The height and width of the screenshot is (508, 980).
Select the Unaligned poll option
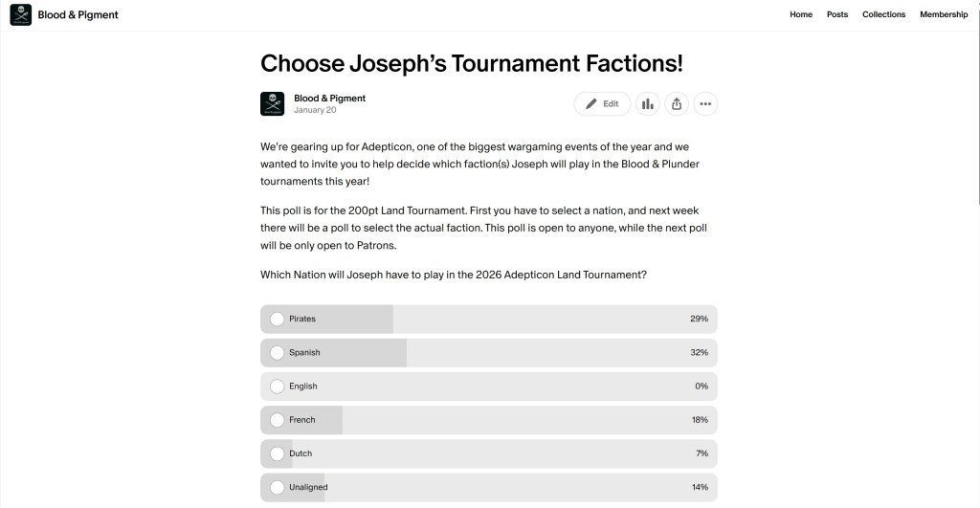pos(278,487)
